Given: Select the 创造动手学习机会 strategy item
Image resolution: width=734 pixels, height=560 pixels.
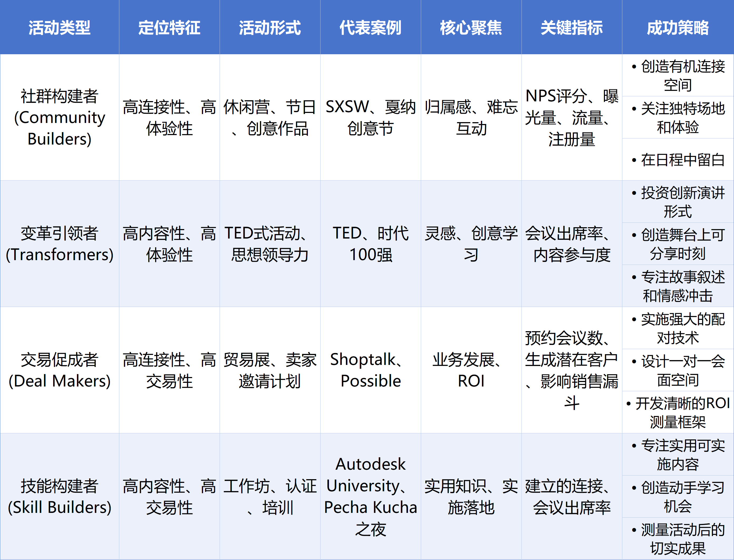Looking at the screenshot, I should (x=678, y=497).
